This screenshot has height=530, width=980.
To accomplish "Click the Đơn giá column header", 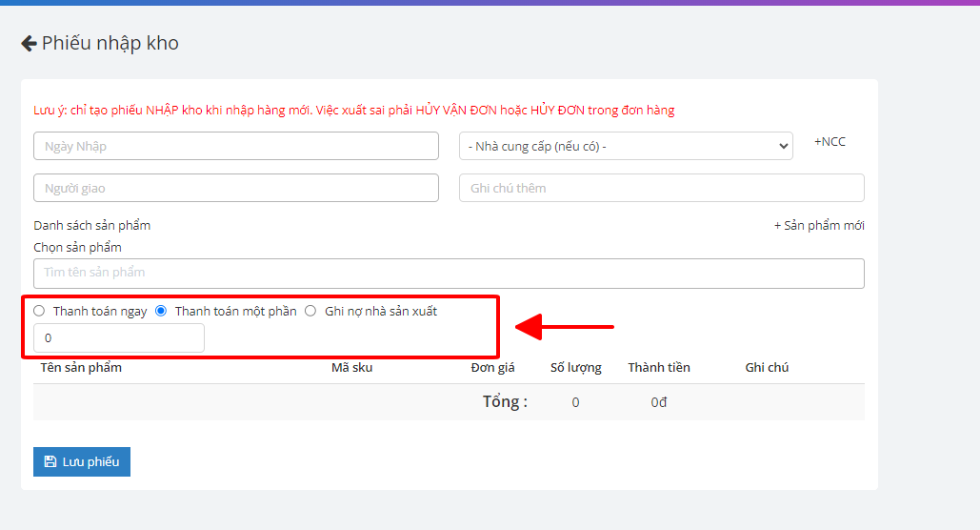I will point(492,368).
